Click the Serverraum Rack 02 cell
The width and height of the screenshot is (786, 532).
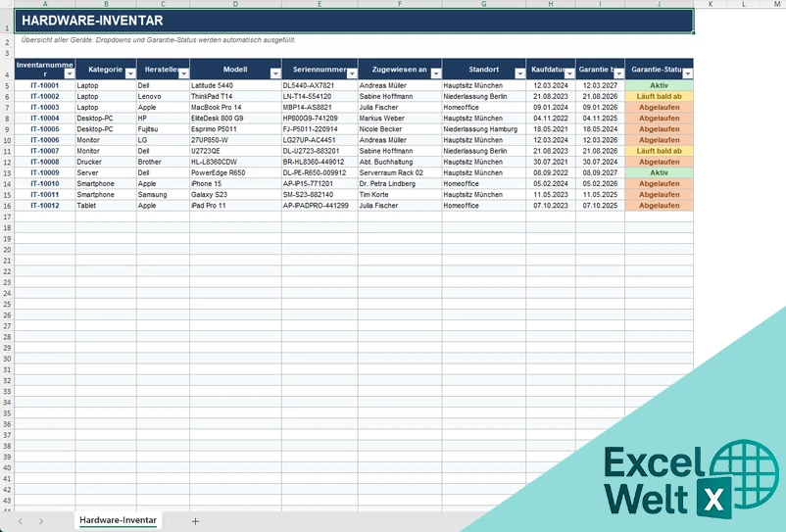(400, 172)
